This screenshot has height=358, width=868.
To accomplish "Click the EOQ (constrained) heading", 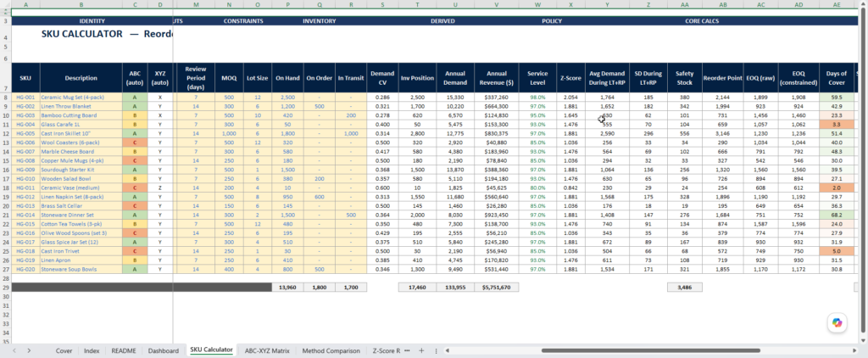I will tap(798, 78).
